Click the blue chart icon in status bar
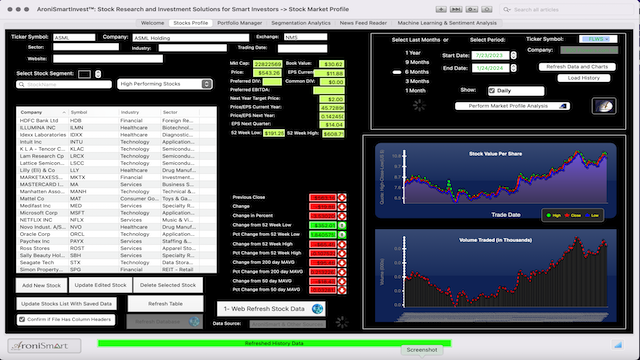 coord(618,345)
